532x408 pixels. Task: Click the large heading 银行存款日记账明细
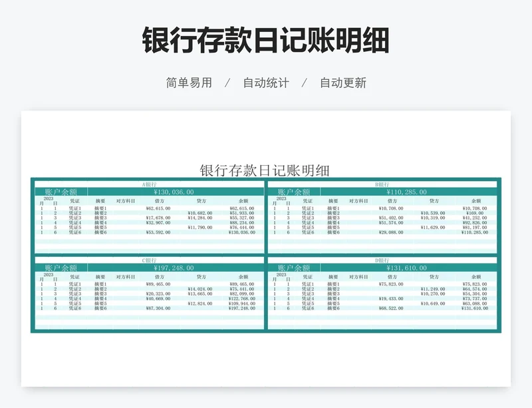[265, 41]
